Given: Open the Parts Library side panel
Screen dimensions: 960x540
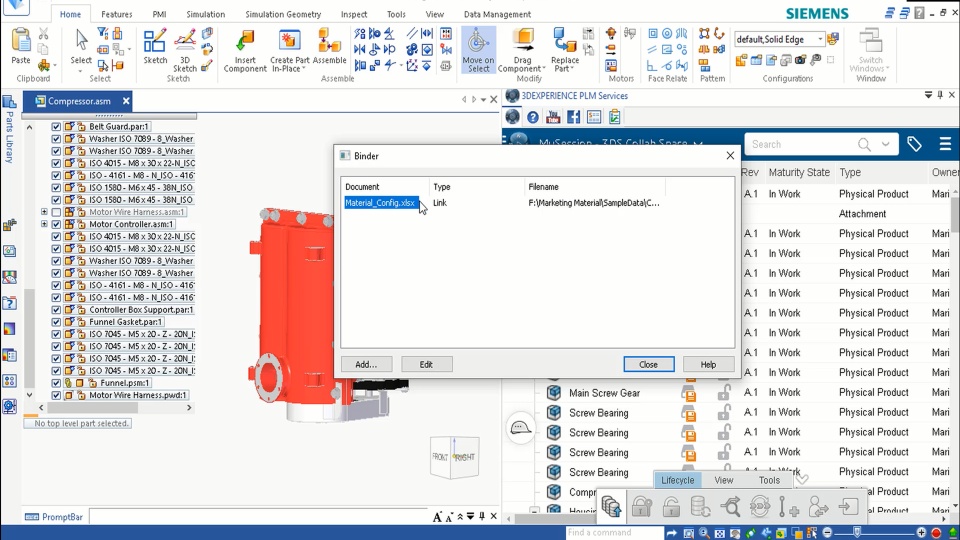Looking at the screenshot, I should point(9,129).
